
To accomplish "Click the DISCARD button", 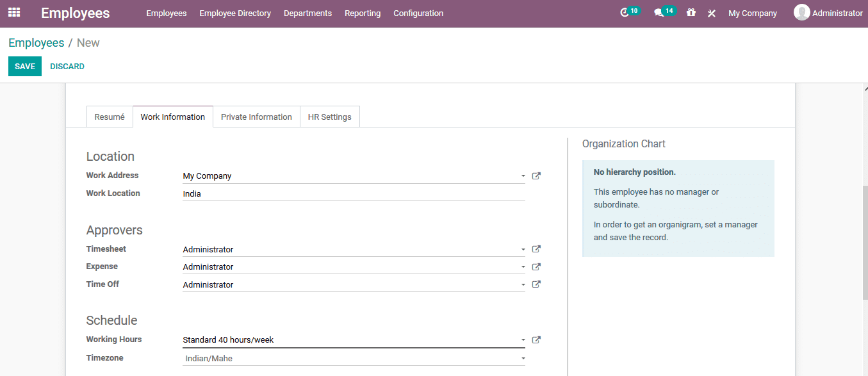I will pyautogui.click(x=67, y=66).
